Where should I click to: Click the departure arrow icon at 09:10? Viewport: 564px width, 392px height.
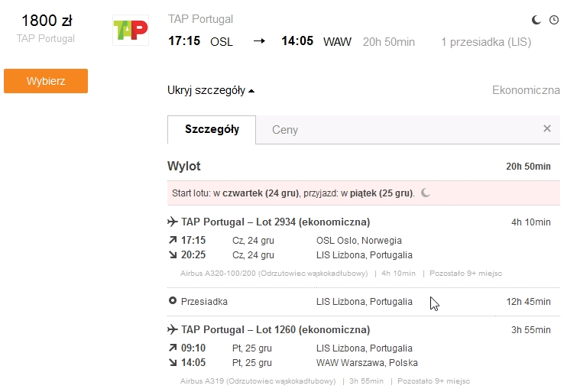click(x=173, y=348)
